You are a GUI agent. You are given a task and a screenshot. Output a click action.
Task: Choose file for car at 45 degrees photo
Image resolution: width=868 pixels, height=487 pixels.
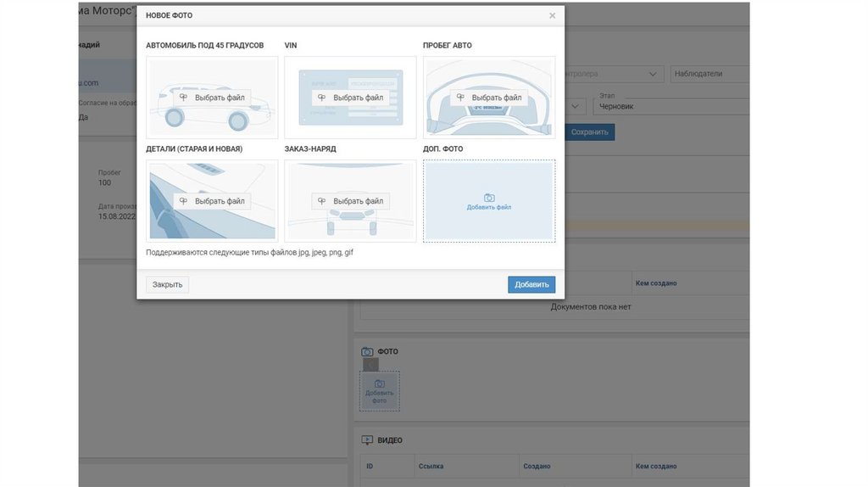click(212, 98)
